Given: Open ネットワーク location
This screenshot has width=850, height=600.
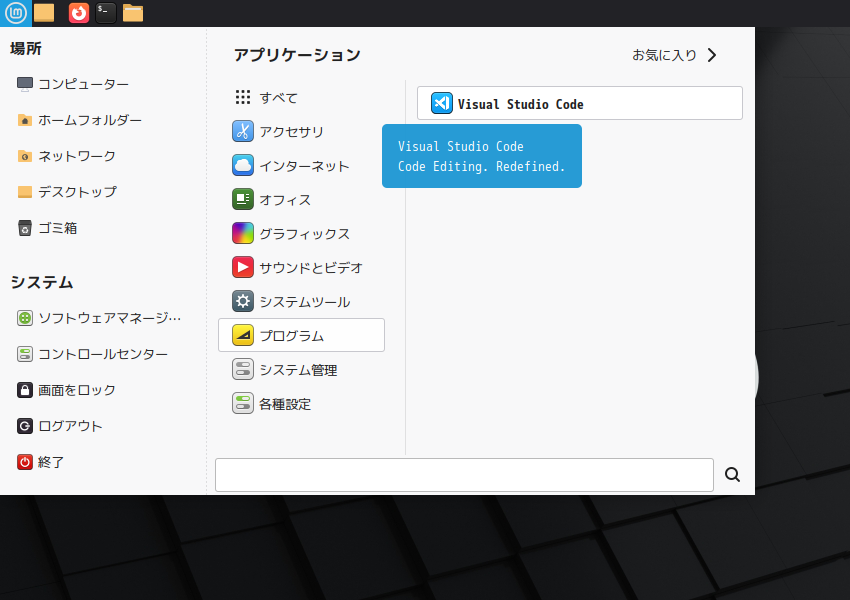Looking at the screenshot, I should point(66,156).
